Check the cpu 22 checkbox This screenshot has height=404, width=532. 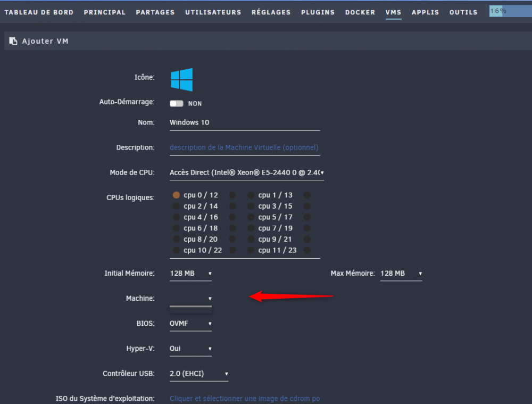pos(232,250)
